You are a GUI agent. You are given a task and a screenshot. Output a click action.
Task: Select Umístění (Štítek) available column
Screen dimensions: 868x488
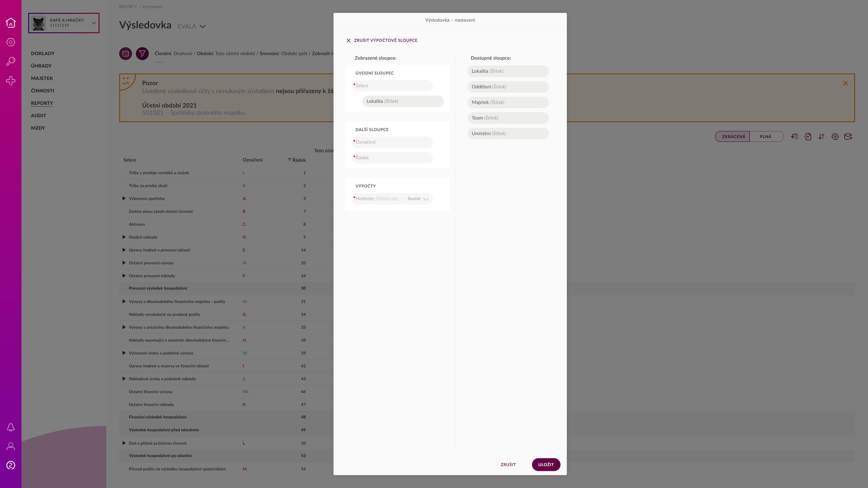click(508, 134)
